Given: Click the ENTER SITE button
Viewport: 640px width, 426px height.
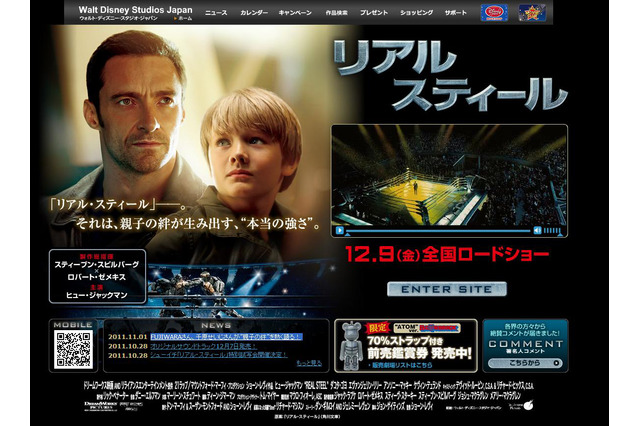Looking at the screenshot, I should [x=447, y=289].
